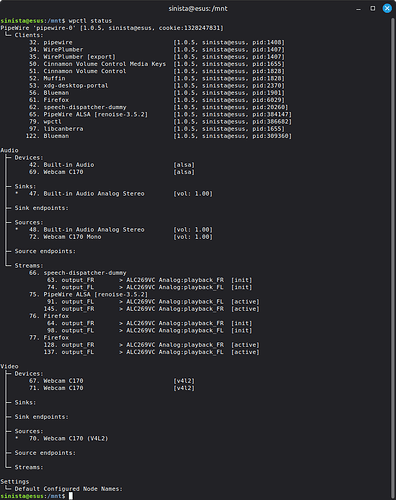Click the pid:1408 value
This screenshot has height=500, width=396.
tap(267, 42)
